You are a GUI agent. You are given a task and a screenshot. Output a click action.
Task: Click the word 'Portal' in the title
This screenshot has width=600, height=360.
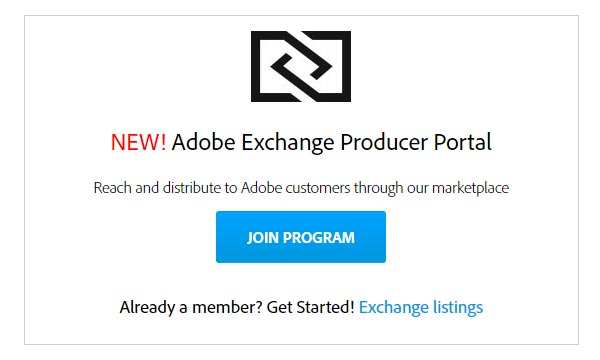coord(463,142)
